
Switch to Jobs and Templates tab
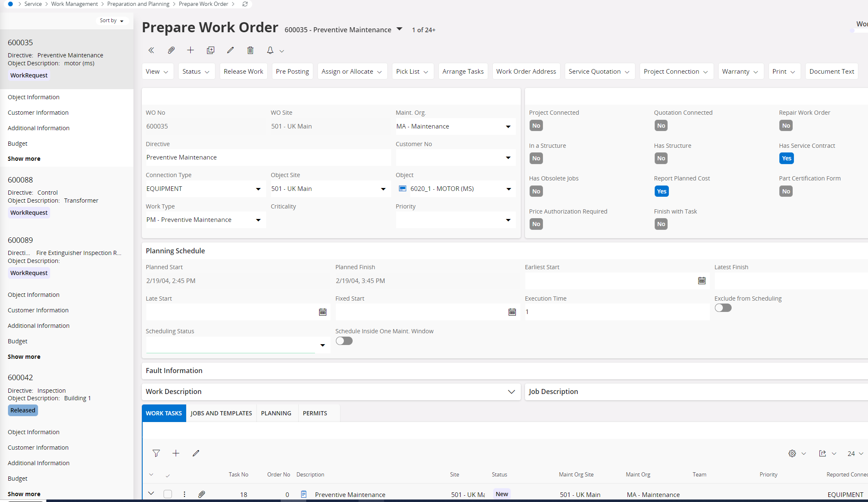coord(221,413)
